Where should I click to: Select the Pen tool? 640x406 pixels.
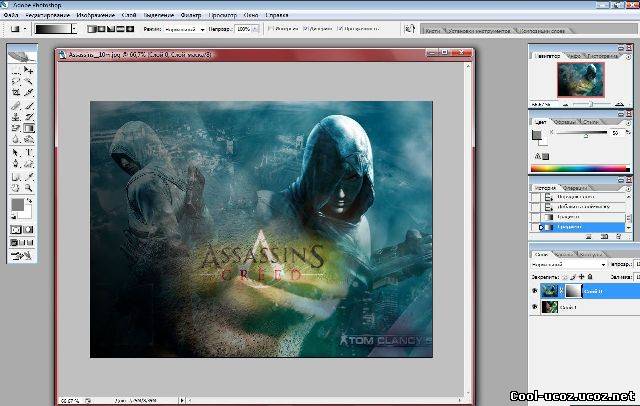[x=16, y=164]
